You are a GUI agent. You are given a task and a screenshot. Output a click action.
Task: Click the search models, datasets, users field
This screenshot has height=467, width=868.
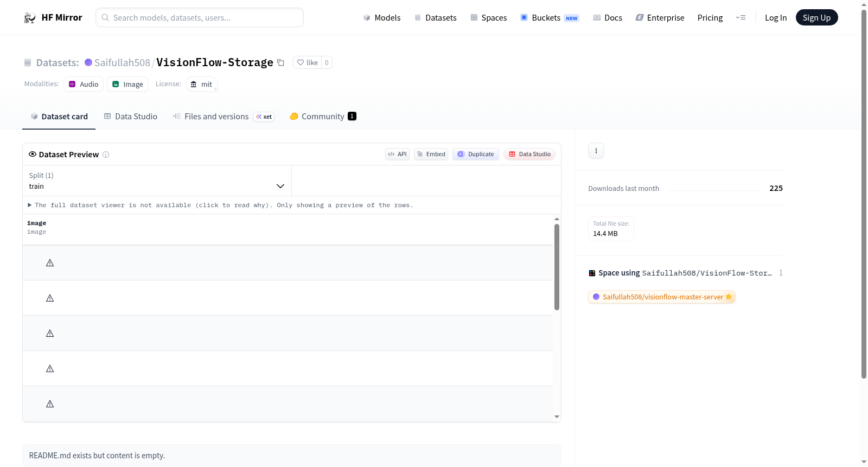pyautogui.click(x=200, y=17)
